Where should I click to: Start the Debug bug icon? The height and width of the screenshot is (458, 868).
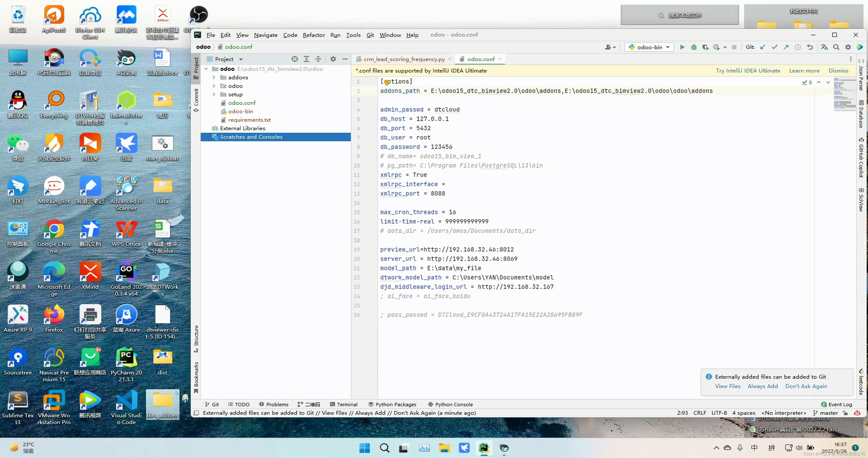694,47
